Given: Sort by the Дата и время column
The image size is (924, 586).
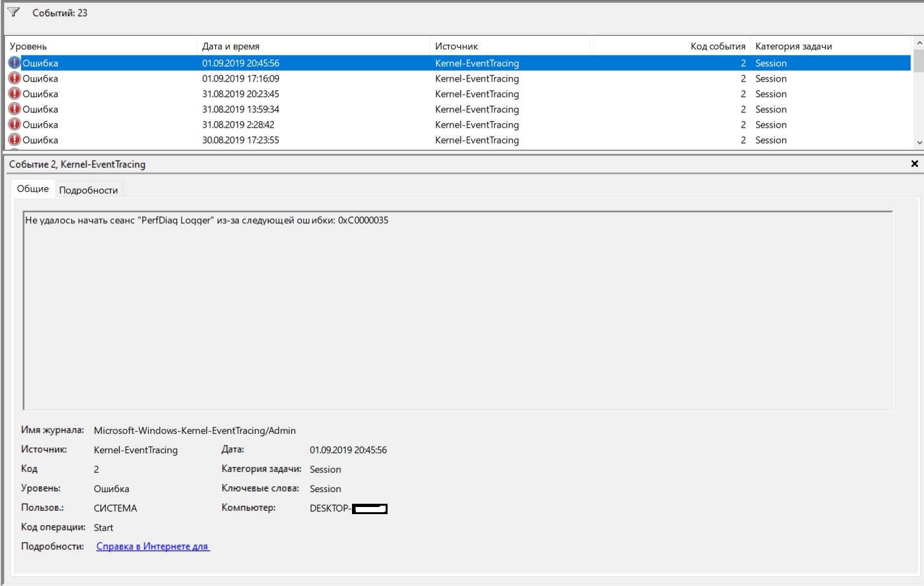Looking at the screenshot, I should click(x=313, y=46).
